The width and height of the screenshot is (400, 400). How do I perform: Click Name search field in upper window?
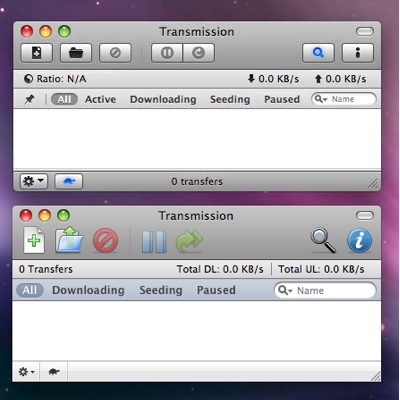click(344, 99)
